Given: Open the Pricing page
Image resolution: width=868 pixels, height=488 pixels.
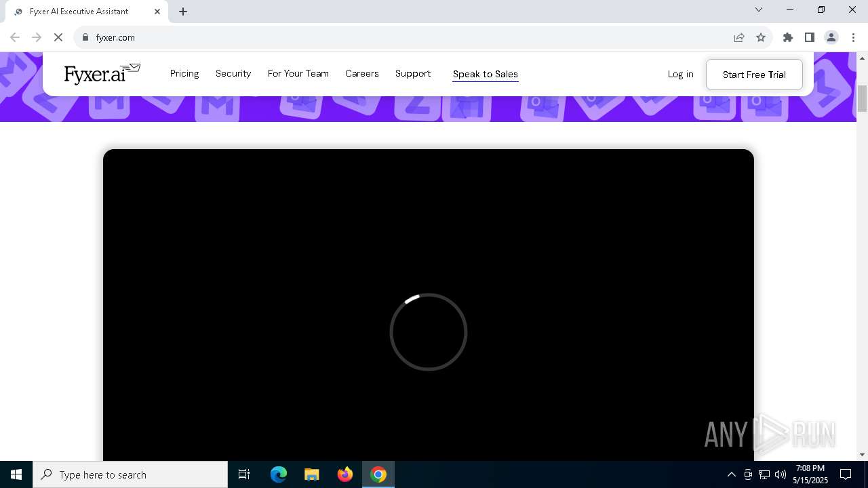Looking at the screenshot, I should tap(184, 73).
